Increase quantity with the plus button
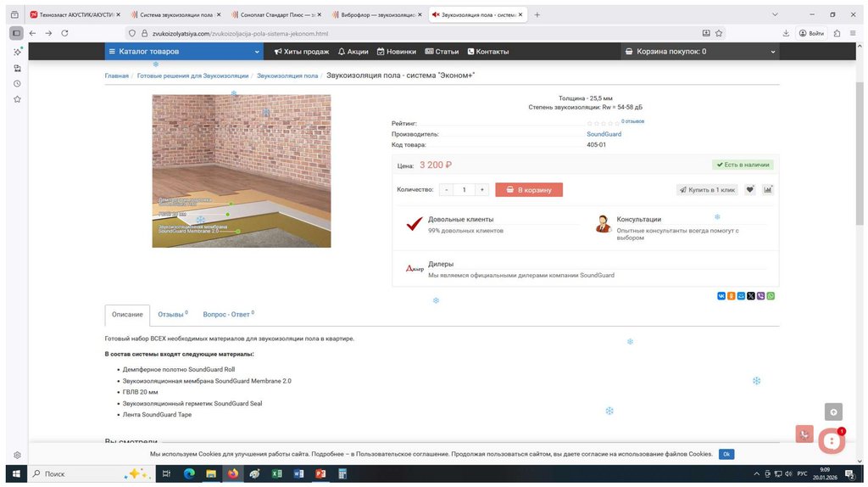 tap(481, 190)
